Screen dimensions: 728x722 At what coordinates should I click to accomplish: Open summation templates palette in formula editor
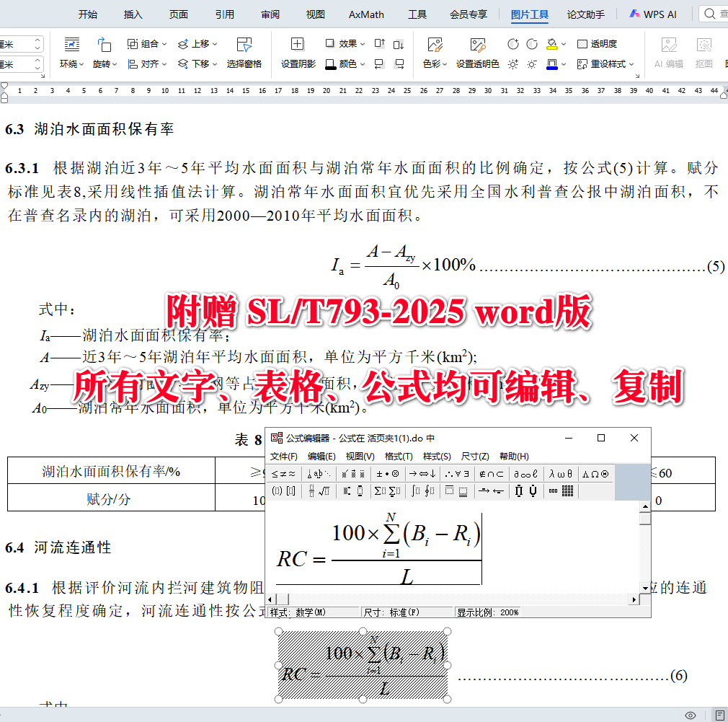tap(387, 491)
